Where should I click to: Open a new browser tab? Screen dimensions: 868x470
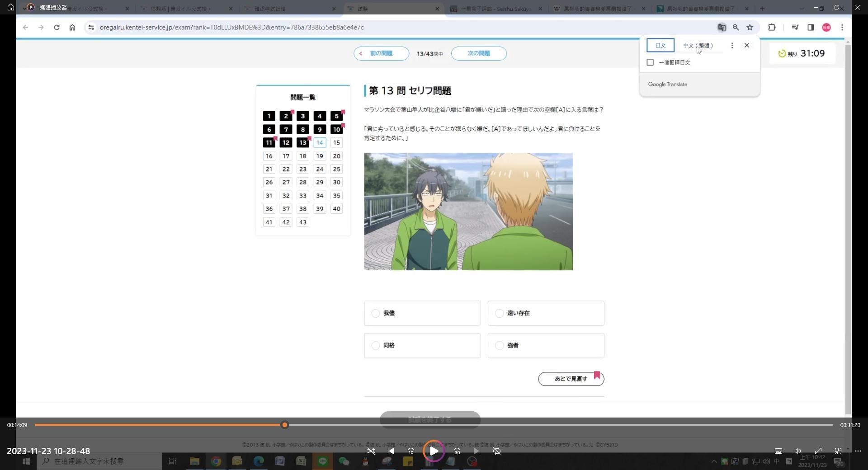pyautogui.click(x=762, y=8)
